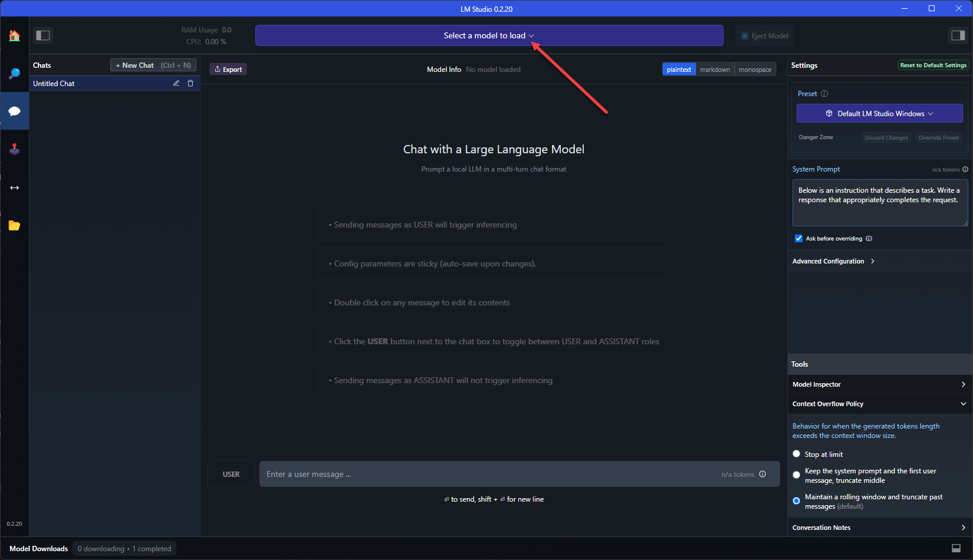Viewport: 973px width, 560px height.
Task: Click info icon beside Ask before overriding
Action: [x=869, y=239]
